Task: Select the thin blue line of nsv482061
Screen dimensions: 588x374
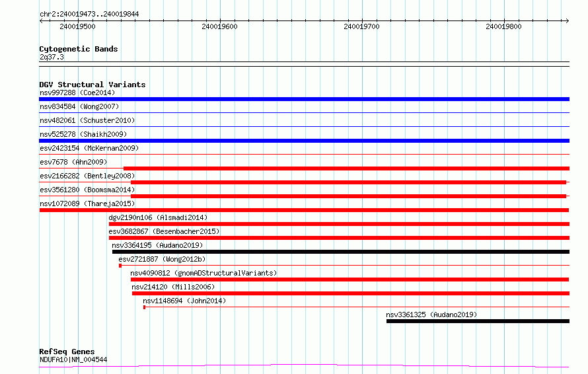Action: (x=304, y=126)
